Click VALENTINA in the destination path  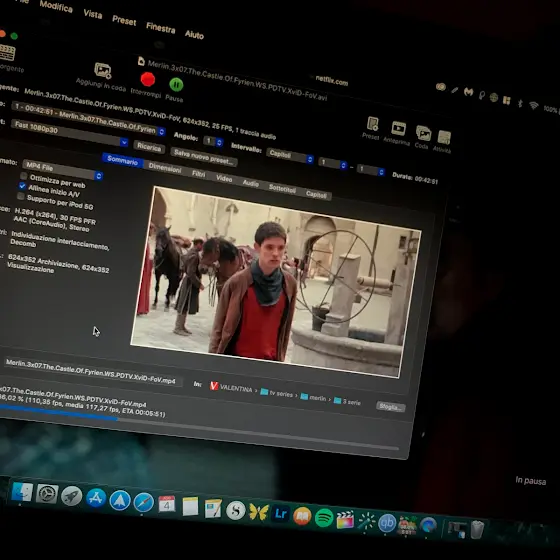231,387
